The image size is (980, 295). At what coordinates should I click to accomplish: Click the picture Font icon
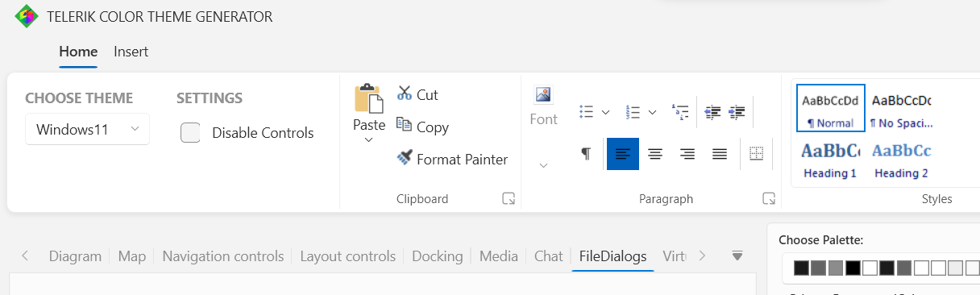[543, 94]
